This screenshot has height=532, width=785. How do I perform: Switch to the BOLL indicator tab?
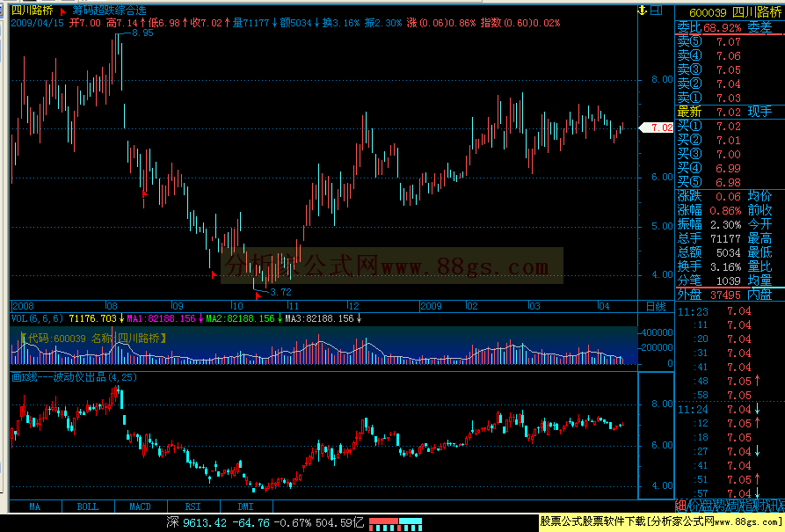(x=88, y=506)
